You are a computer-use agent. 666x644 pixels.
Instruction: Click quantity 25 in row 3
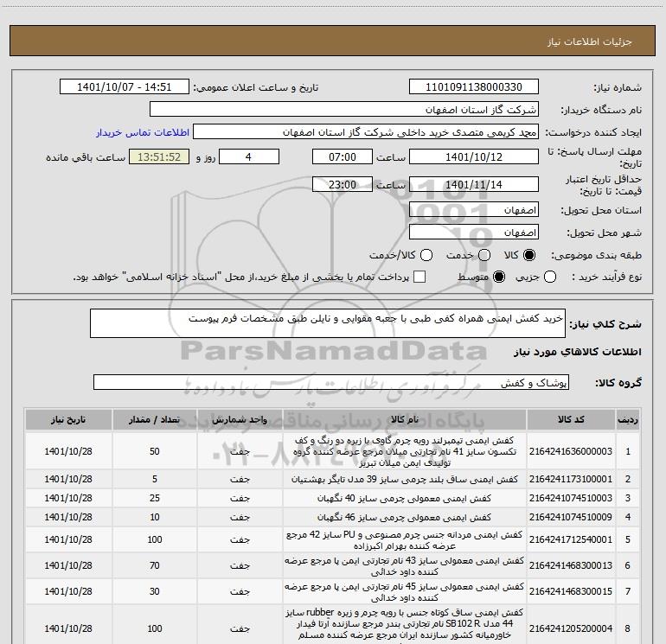[x=155, y=498]
